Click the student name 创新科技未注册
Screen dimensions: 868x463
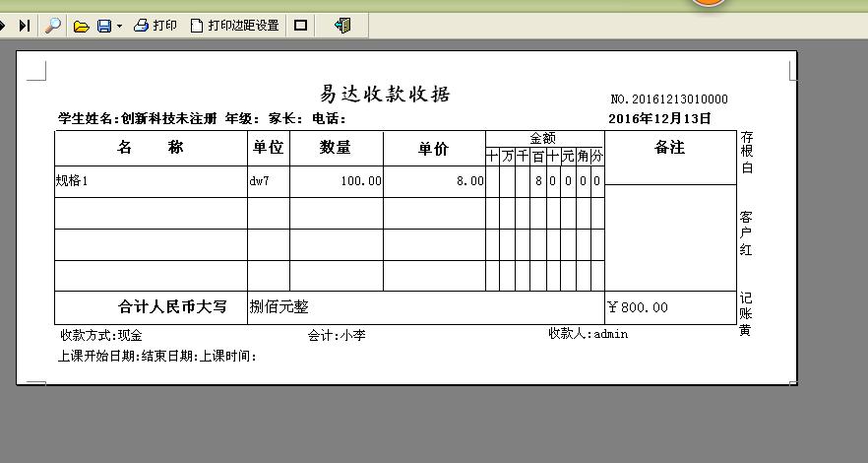(169, 118)
